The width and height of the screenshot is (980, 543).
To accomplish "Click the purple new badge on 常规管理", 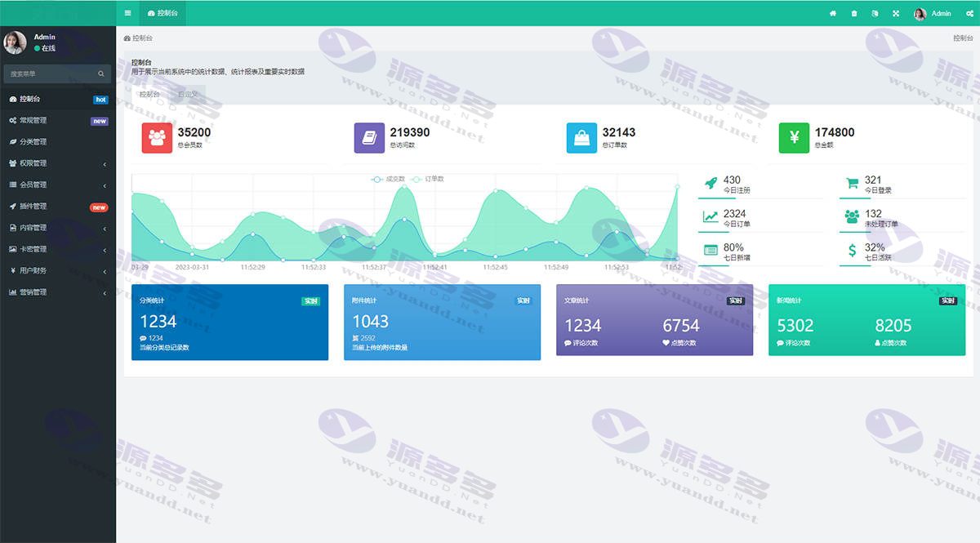I will click(x=100, y=121).
